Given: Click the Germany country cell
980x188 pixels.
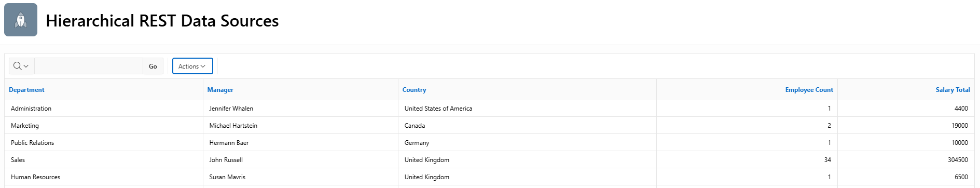Looking at the screenshot, I should point(527,143).
